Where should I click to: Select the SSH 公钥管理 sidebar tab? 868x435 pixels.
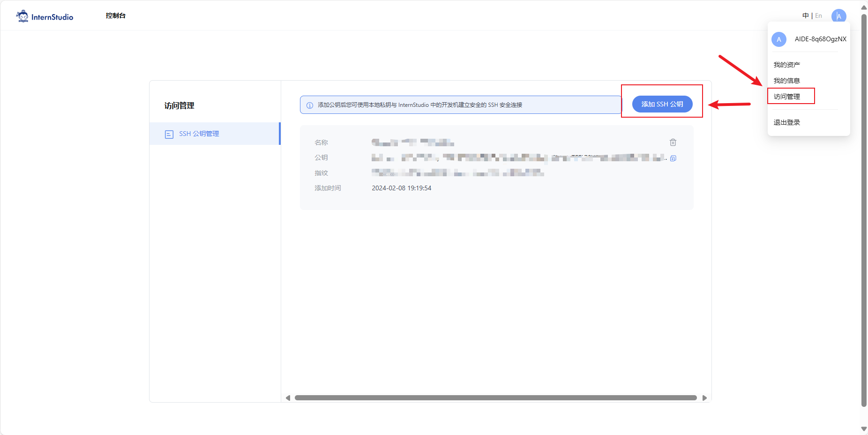(199, 134)
